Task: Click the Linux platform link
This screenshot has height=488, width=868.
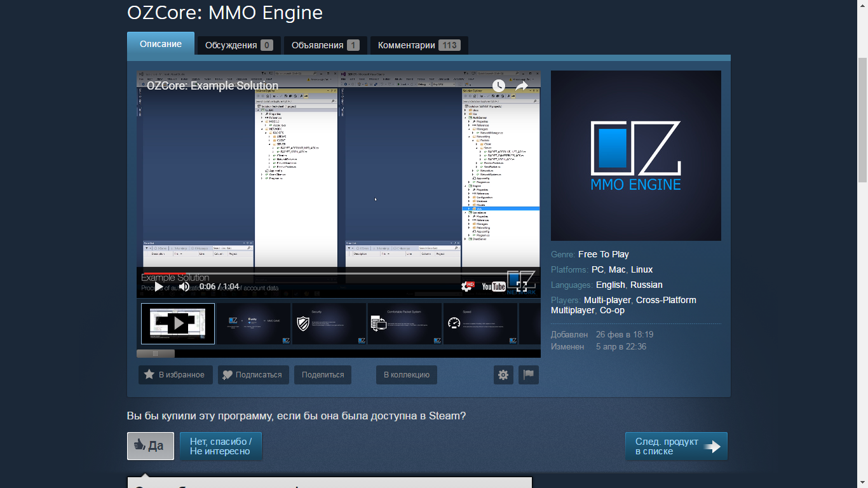Action: click(x=642, y=269)
